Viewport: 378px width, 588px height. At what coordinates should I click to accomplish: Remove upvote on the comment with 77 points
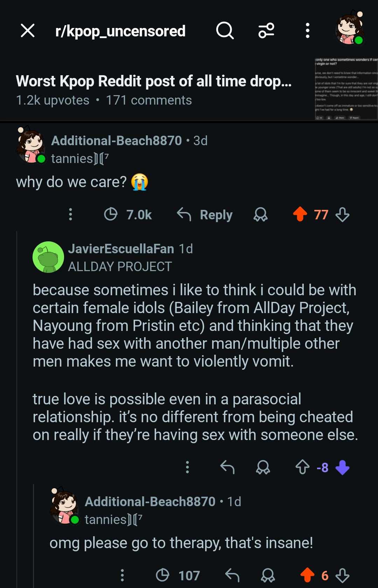click(300, 214)
